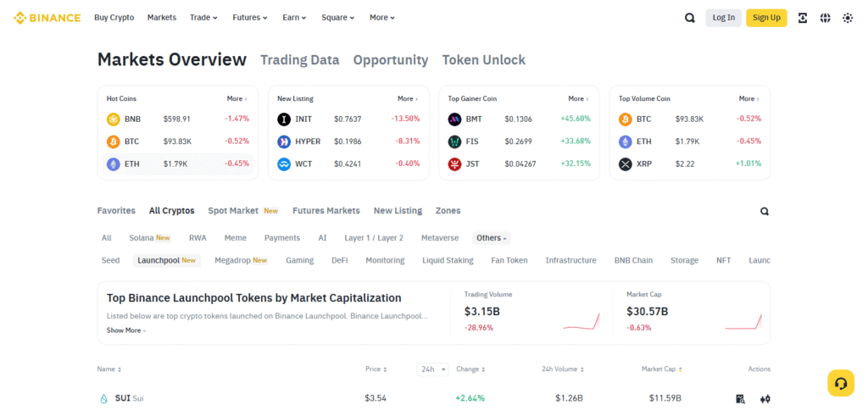Select the Fan Token subcategory
The image size is (868, 410).
click(509, 261)
